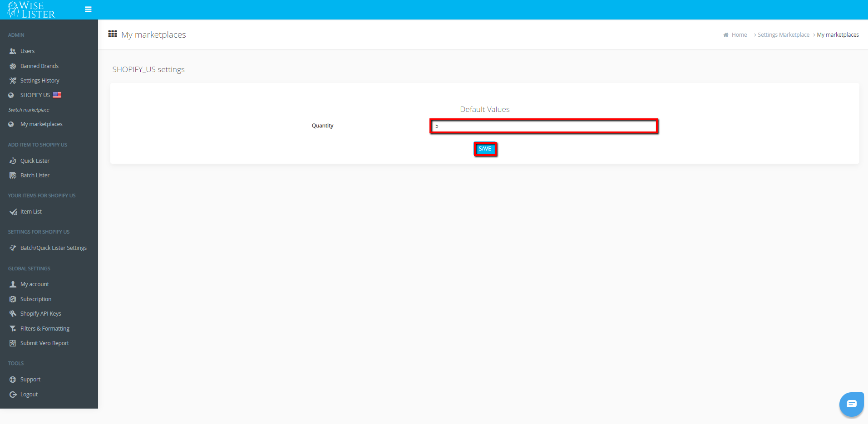Go to My account

pos(35,284)
